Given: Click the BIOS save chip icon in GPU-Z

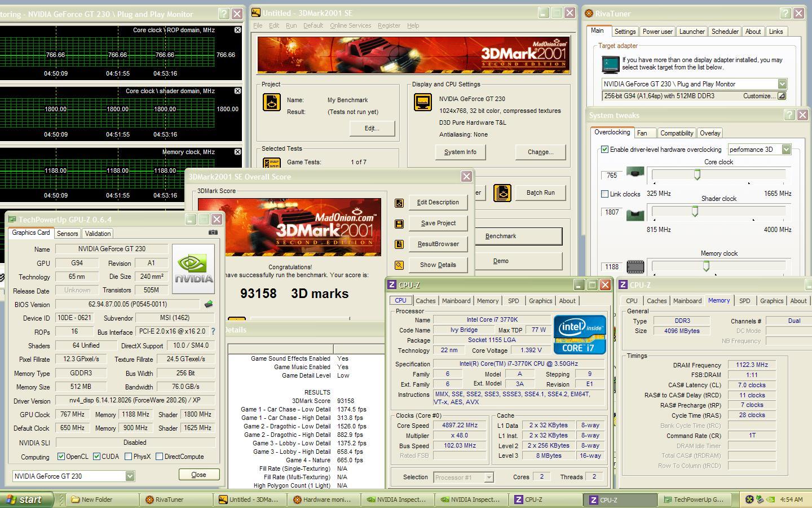Looking at the screenshot, I should [209, 304].
